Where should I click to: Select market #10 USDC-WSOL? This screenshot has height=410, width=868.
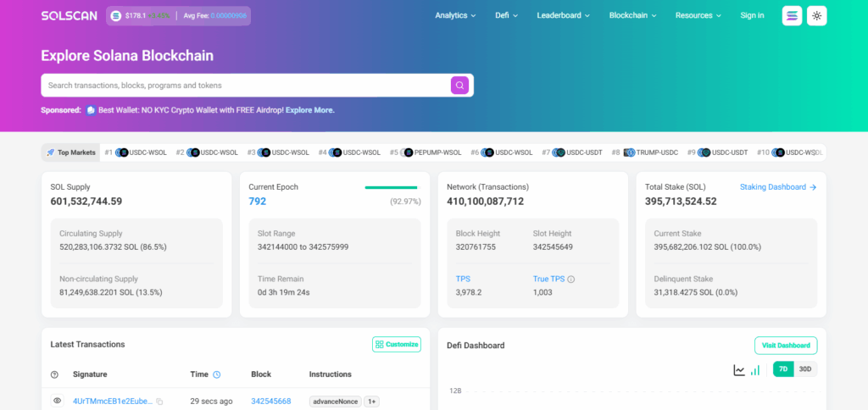790,152
